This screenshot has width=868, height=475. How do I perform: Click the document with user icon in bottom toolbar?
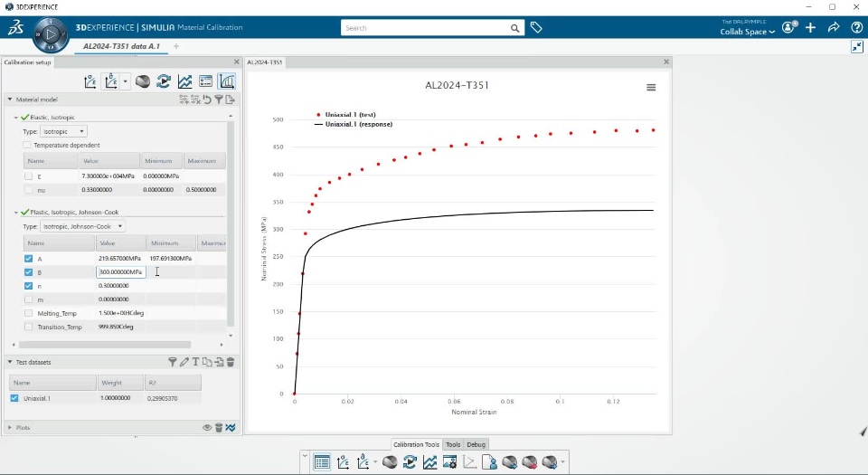click(x=489, y=461)
